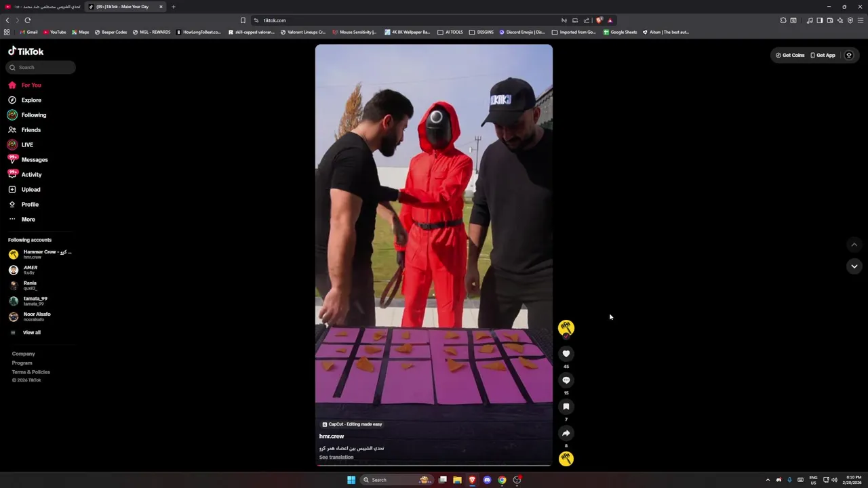This screenshot has height=488, width=868.
Task: Open Rania followed account
Action: (23, 285)
